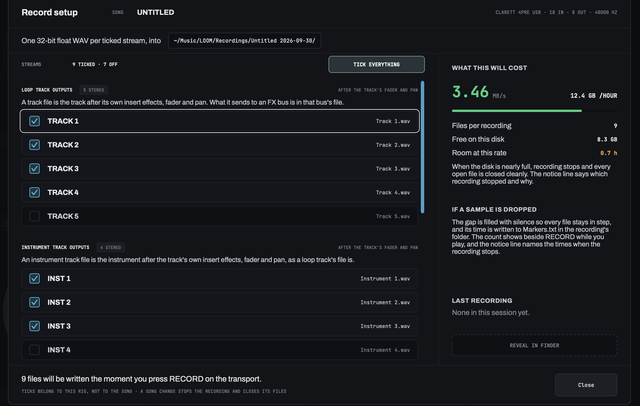Click the TRACK 5 row label
The width and height of the screenshot is (640, 406).
[x=63, y=216]
